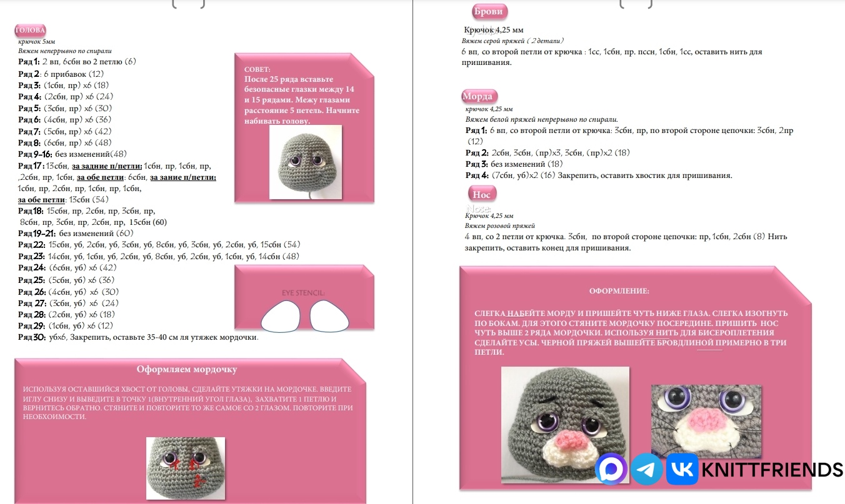Click the head photo with pink nose
Viewport: 845px width, 504px height.
pyautogui.click(x=565, y=425)
